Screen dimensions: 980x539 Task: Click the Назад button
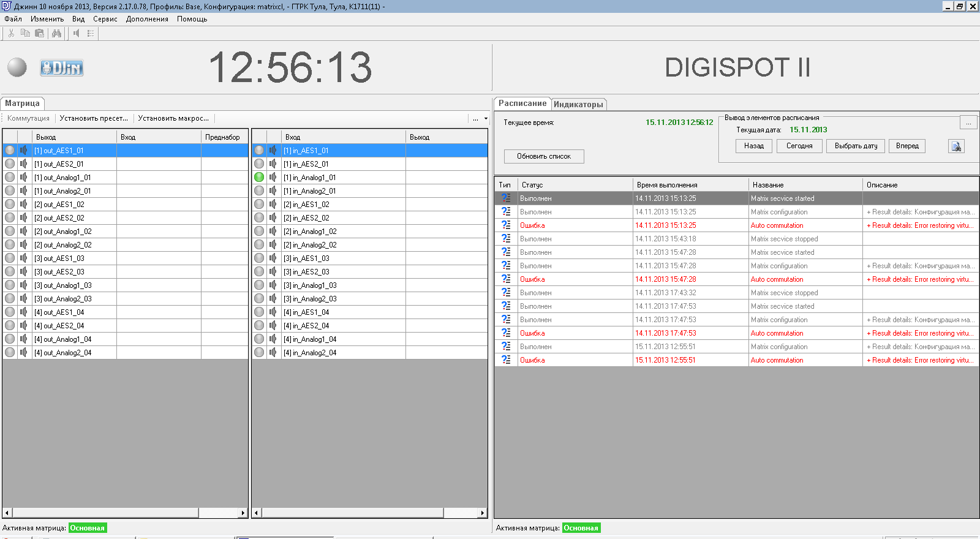click(x=754, y=146)
